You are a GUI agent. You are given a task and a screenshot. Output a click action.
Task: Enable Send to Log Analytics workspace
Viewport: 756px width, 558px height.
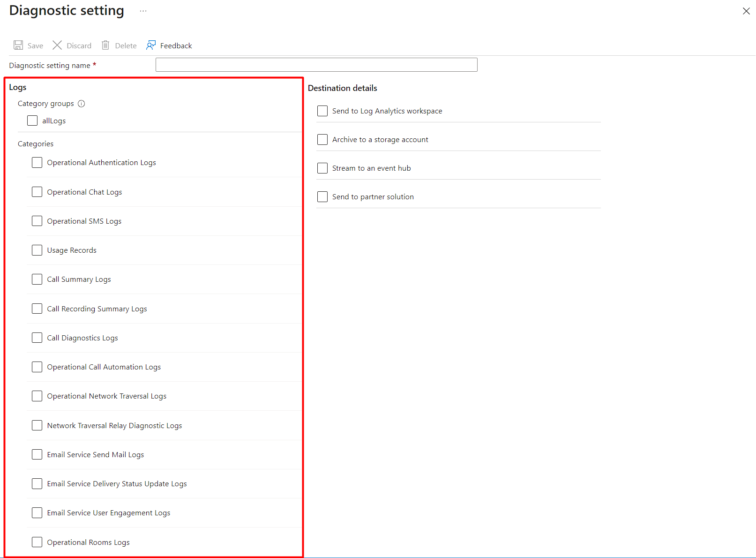point(322,111)
